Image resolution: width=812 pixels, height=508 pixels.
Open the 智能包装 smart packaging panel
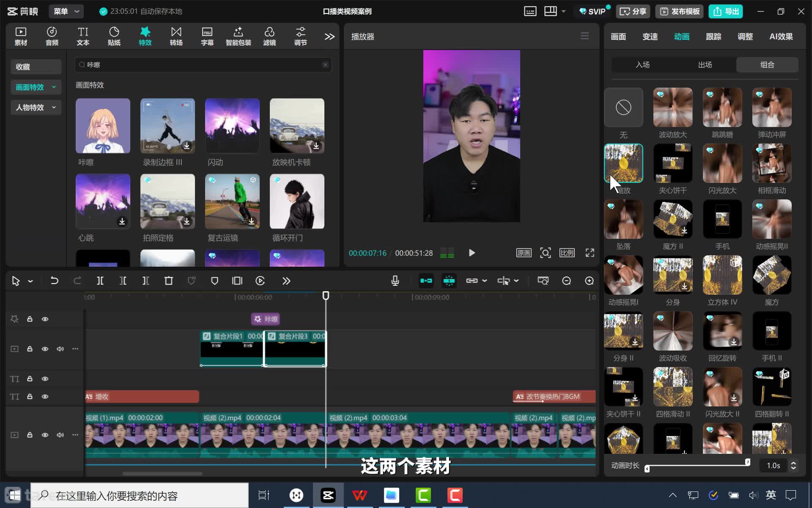click(238, 36)
